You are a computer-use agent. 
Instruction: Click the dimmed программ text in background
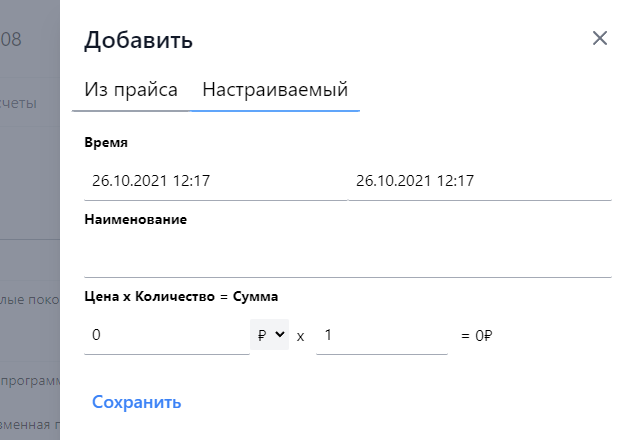pyautogui.click(x=31, y=380)
